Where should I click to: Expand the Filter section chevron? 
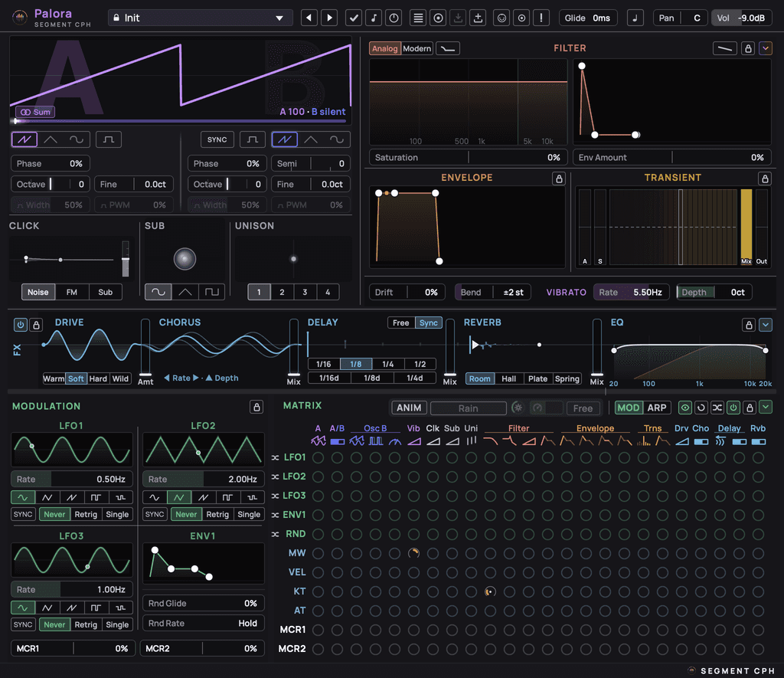pos(766,48)
